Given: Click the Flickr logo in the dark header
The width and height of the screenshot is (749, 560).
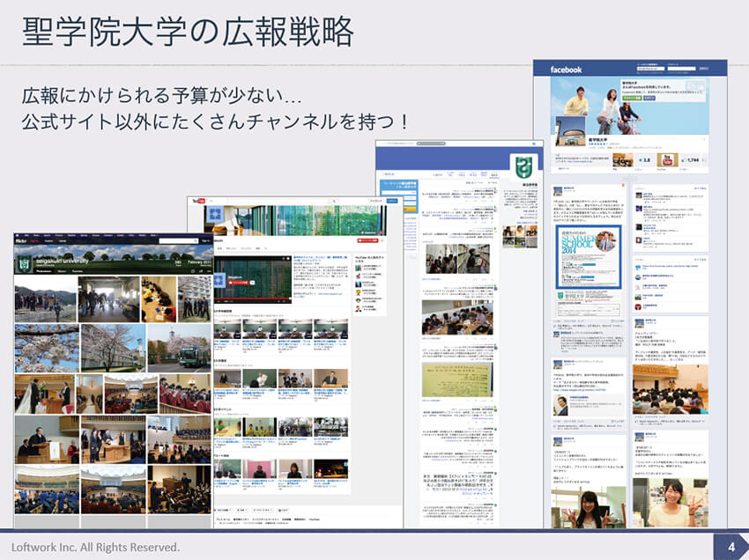Looking at the screenshot, I should 21,241.
